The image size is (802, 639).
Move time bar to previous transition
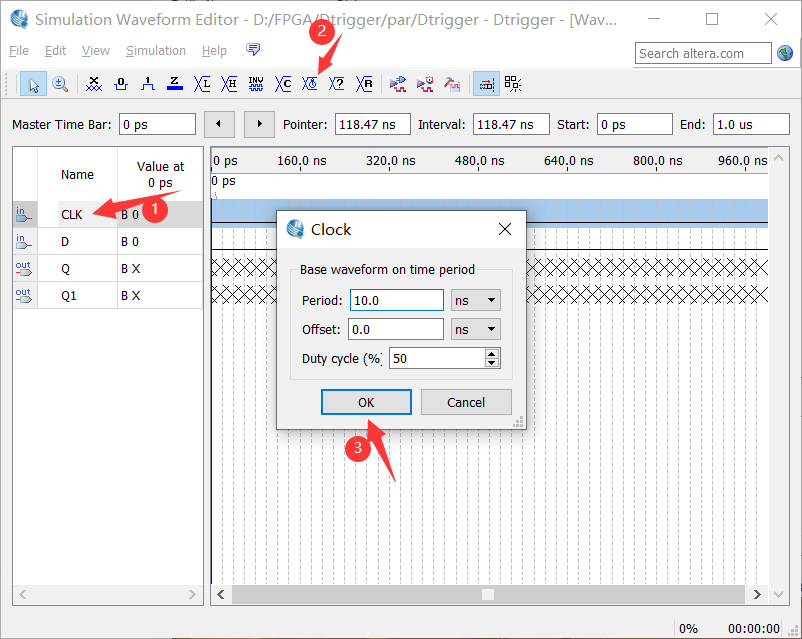(x=219, y=124)
